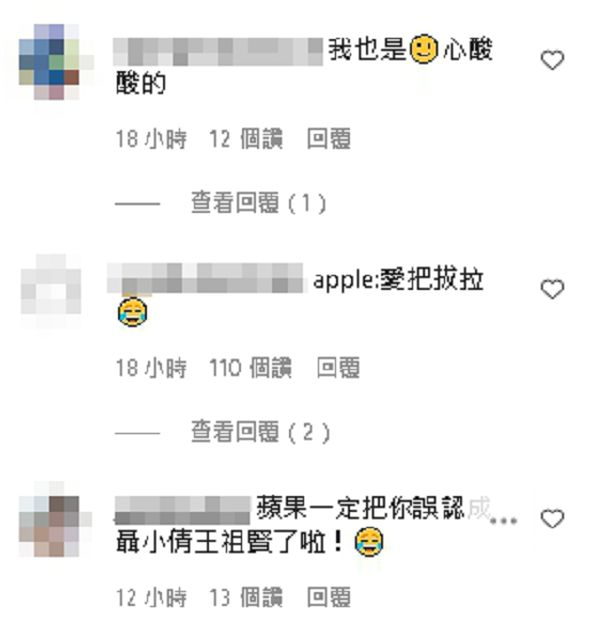607x630 pixels.
Task: Reply to the 聶小倩王祖賢 comment
Action: pyautogui.click(x=329, y=597)
